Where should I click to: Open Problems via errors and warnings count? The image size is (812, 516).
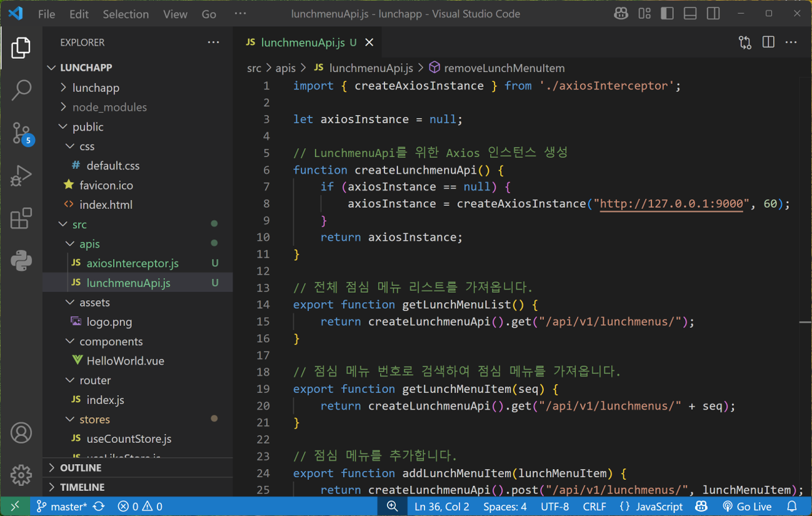(140, 506)
